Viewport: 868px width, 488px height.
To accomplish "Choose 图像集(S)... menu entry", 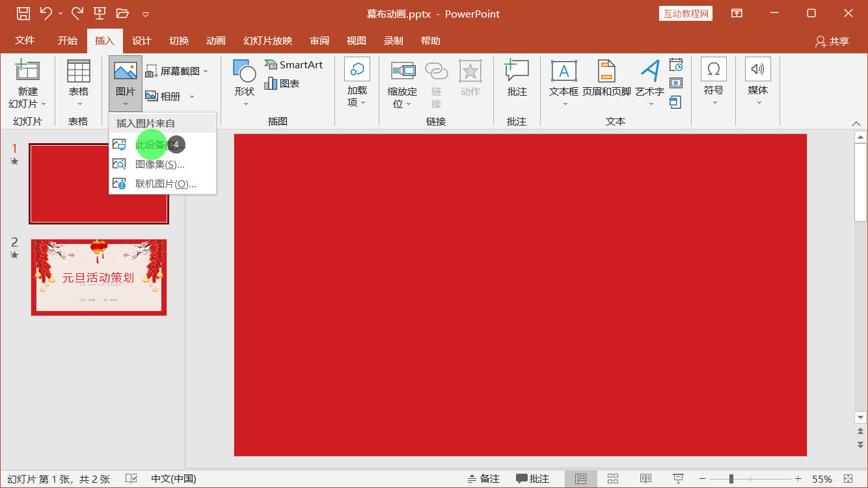I will 163,164.
